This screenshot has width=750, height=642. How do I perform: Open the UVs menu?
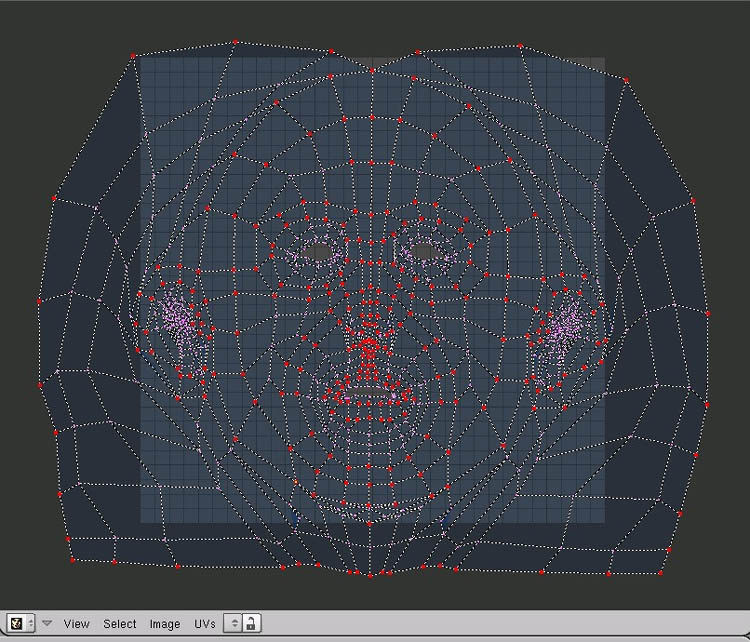(205, 624)
